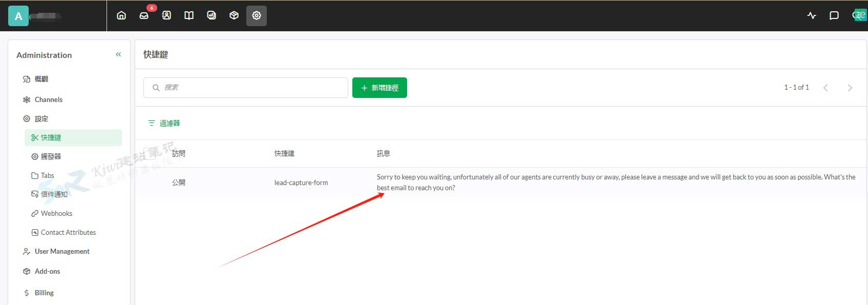This screenshot has width=868, height=305.
Task: Open the contacts icon in top bar
Action: pos(166,15)
